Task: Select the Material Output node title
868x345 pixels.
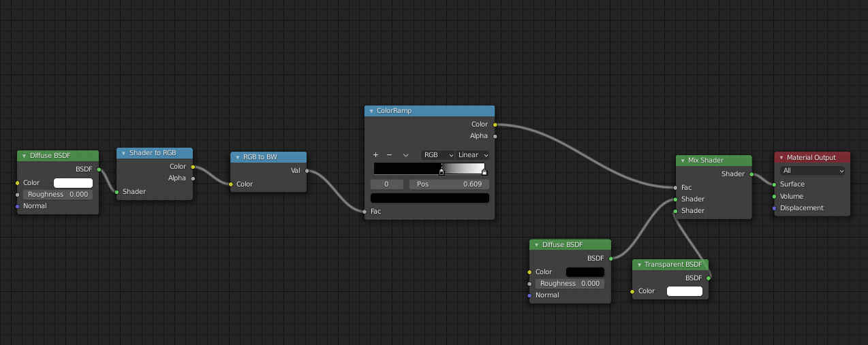Action: (x=811, y=158)
